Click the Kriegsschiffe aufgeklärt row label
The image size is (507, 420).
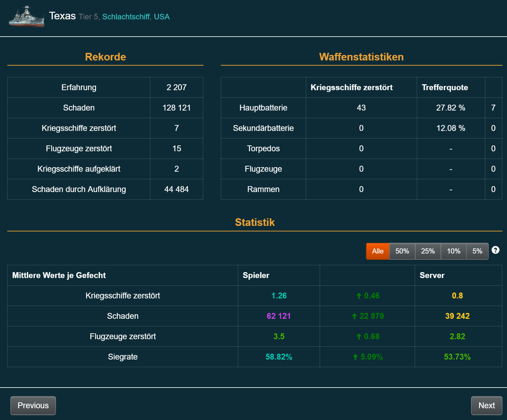pos(79,169)
